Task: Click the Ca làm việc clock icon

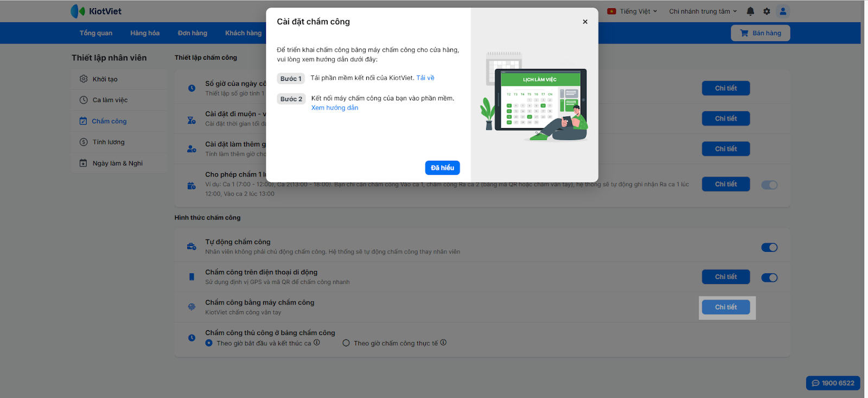Action: click(x=84, y=100)
